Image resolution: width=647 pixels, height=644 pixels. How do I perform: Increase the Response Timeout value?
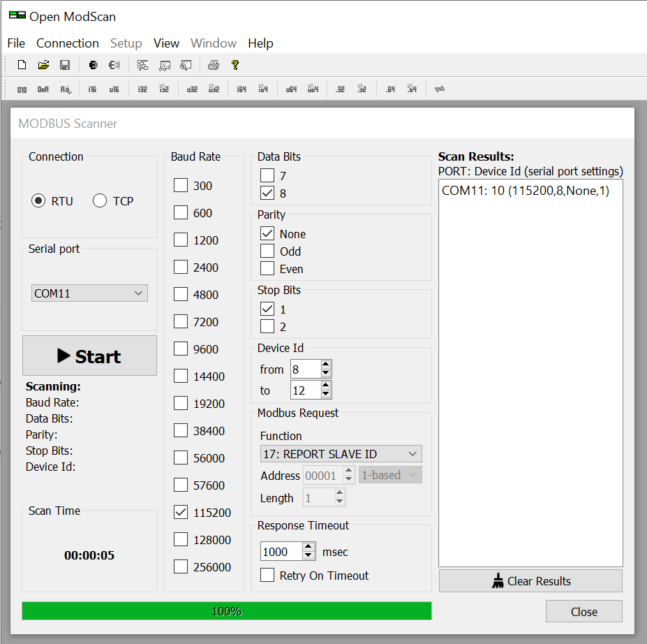308,547
